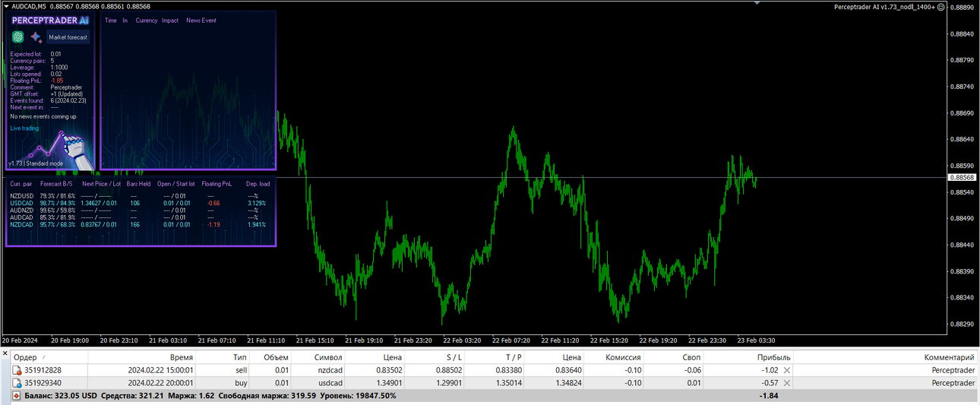The height and width of the screenshot is (405, 980).
Task: Click the chart shift triangle marker at top
Action: point(755,2)
